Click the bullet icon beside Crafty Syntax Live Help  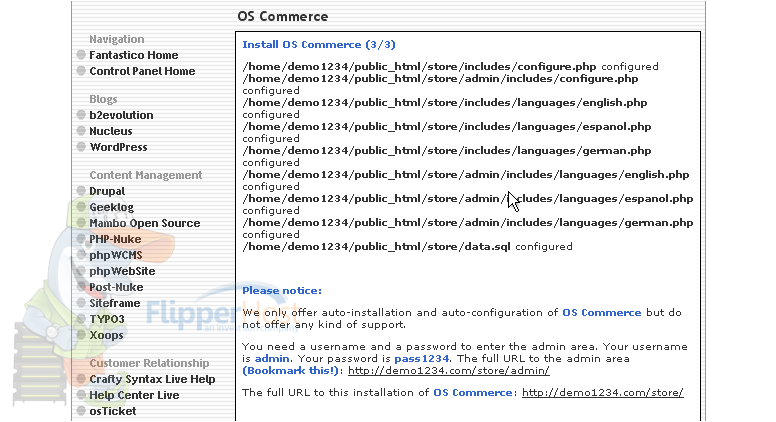(81, 379)
